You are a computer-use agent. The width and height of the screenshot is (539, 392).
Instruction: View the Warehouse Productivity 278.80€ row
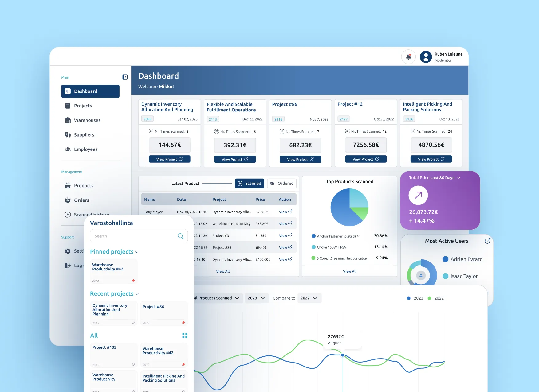point(285,224)
